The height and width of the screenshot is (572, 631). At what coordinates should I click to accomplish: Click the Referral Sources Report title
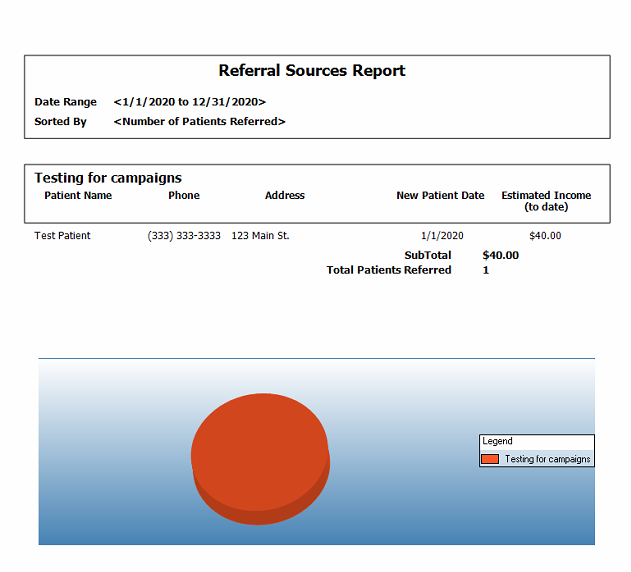tap(312, 70)
